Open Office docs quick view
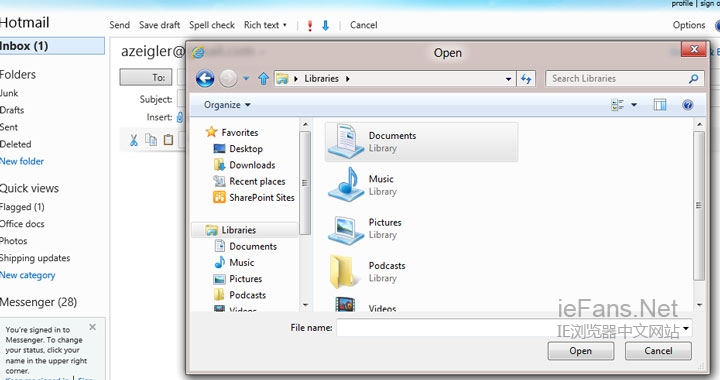The image size is (720, 380). point(22,224)
